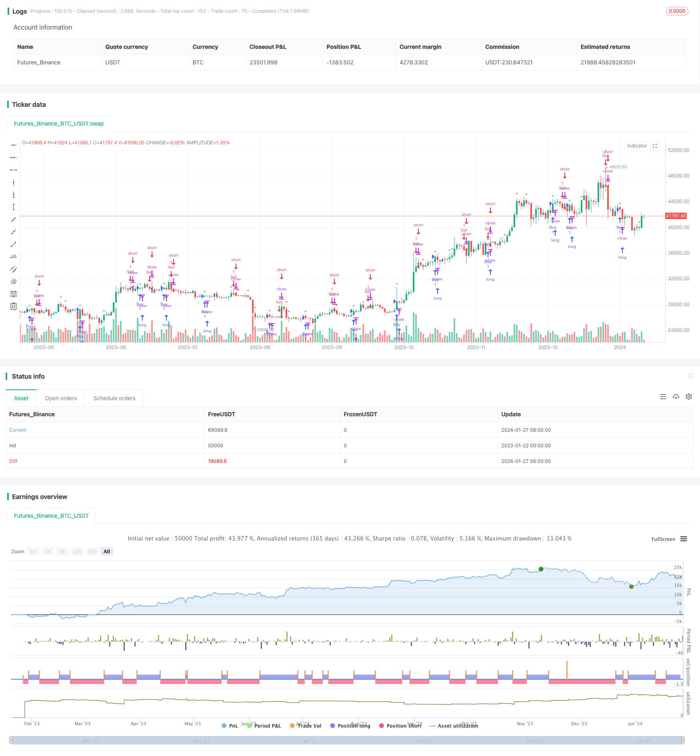This screenshot has width=700, height=756.
Task: Click the Current FreeUSDT value 69089.8
Action: (218, 430)
